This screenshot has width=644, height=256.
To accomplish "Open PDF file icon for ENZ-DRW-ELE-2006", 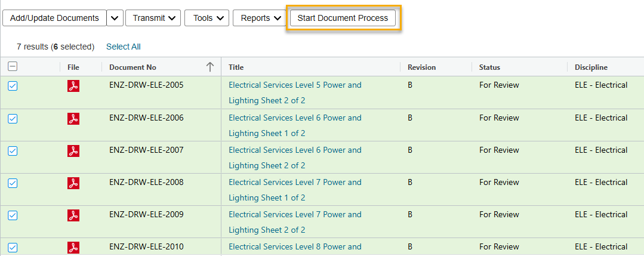I will tap(73, 119).
